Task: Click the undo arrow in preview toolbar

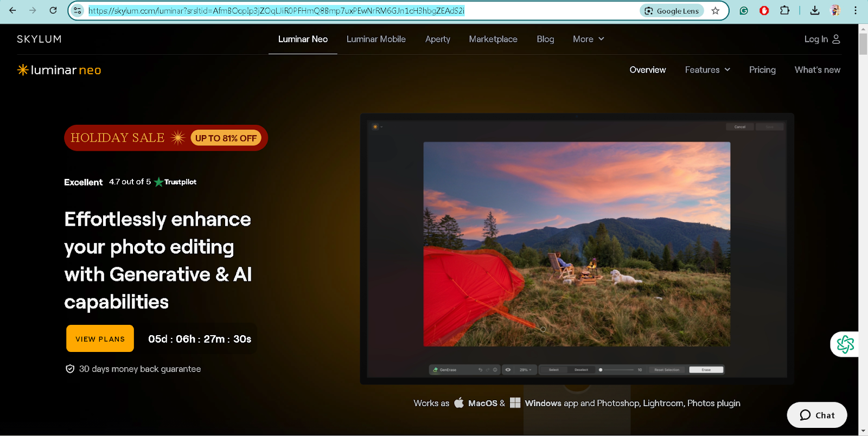Action: [x=480, y=370]
